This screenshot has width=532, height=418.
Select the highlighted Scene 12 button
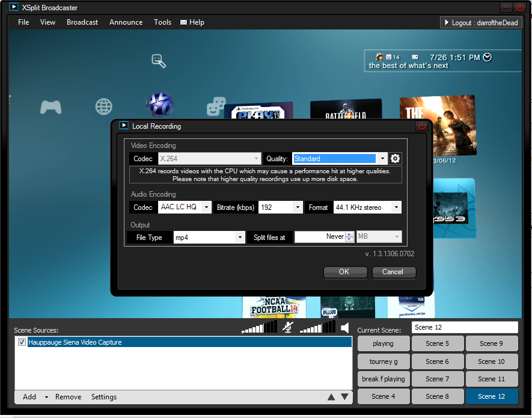(x=492, y=396)
